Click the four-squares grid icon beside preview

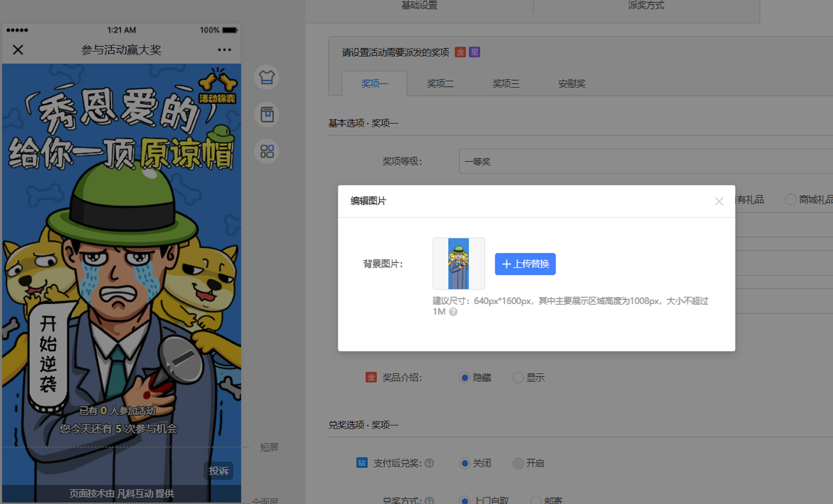pyautogui.click(x=266, y=152)
